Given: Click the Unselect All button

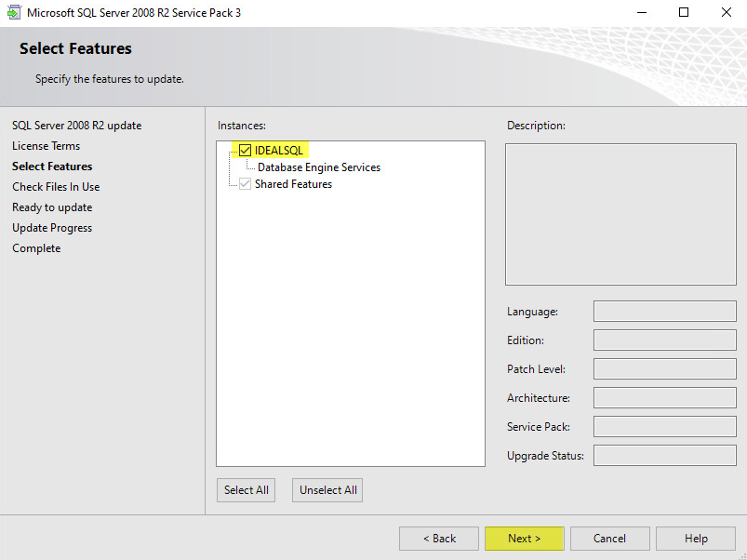Looking at the screenshot, I should tap(327, 490).
